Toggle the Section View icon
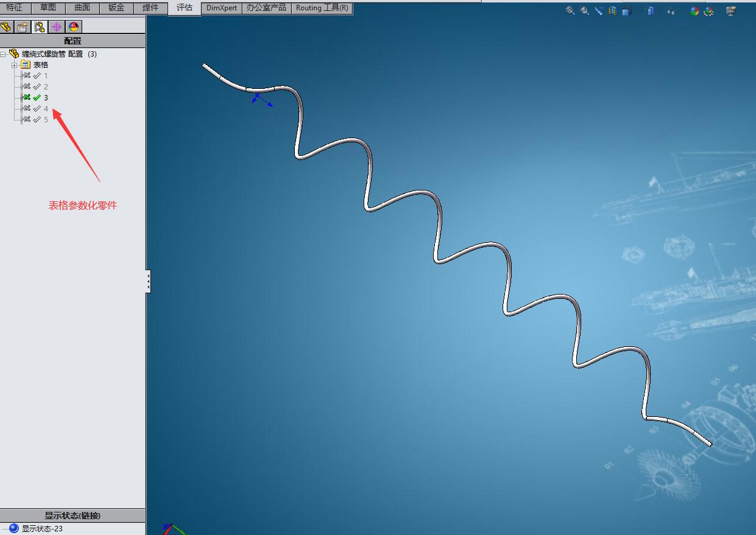This screenshot has width=756, height=535. click(612, 10)
